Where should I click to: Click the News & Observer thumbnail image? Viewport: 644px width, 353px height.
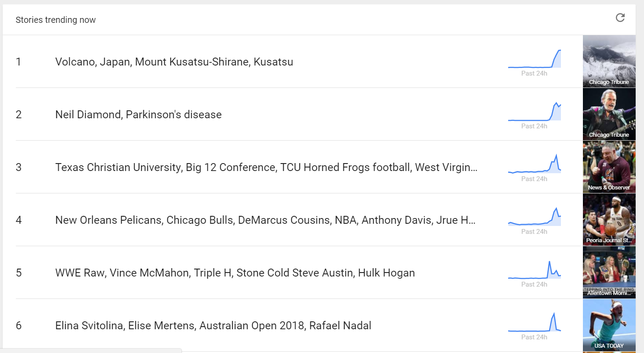click(x=609, y=167)
